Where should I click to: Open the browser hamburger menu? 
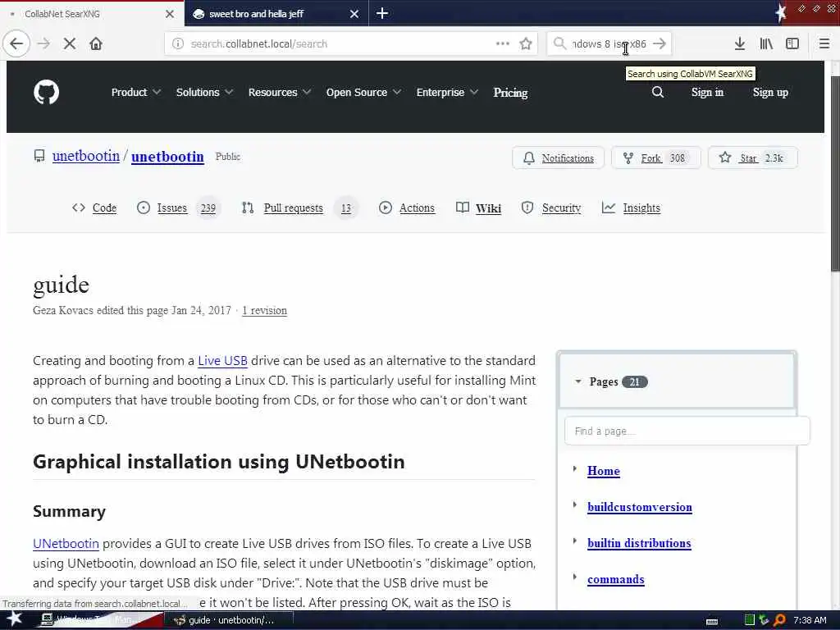click(x=824, y=43)
